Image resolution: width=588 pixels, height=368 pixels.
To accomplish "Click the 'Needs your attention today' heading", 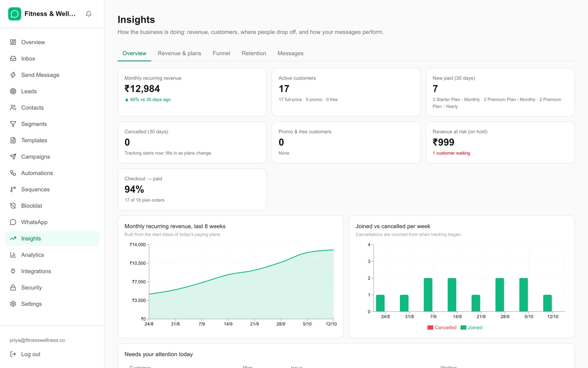I will pyautogui.click(x=159, y=354).
